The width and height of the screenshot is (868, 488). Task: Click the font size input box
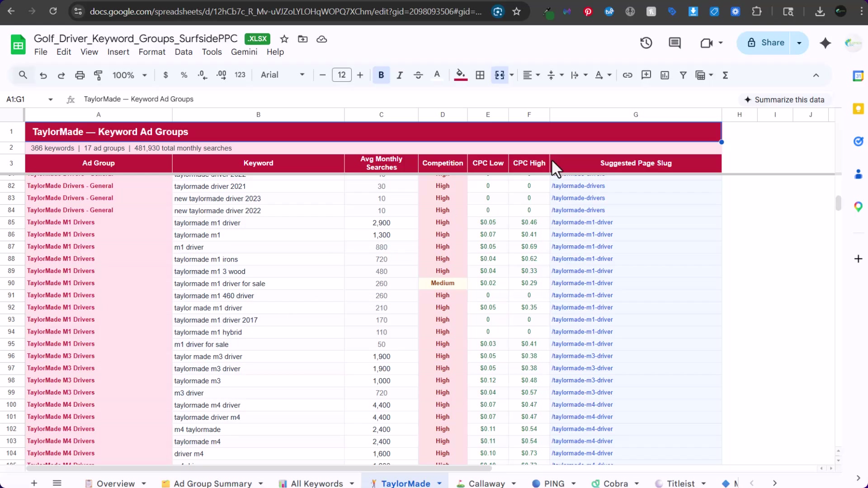click(341, 75)
